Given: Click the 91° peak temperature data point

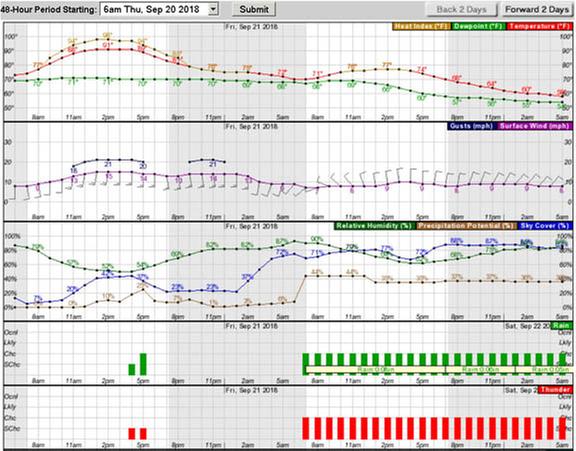Looking at the screenshot, I should click(108, 50).
